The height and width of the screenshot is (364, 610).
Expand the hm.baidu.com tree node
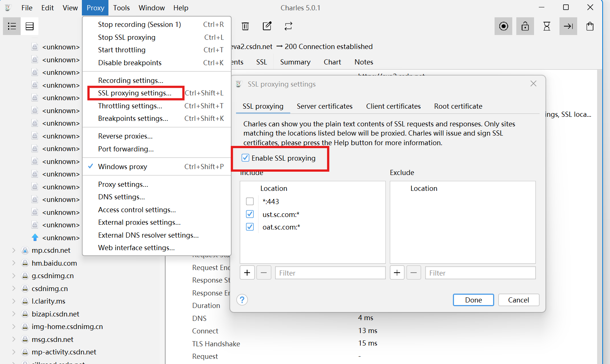coord(14,263)
